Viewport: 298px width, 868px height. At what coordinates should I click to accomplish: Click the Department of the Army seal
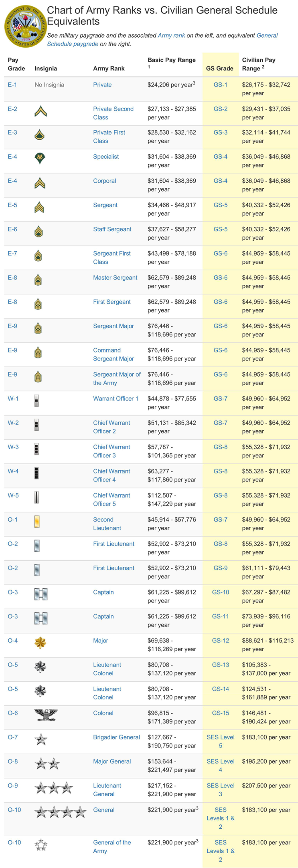25,26
